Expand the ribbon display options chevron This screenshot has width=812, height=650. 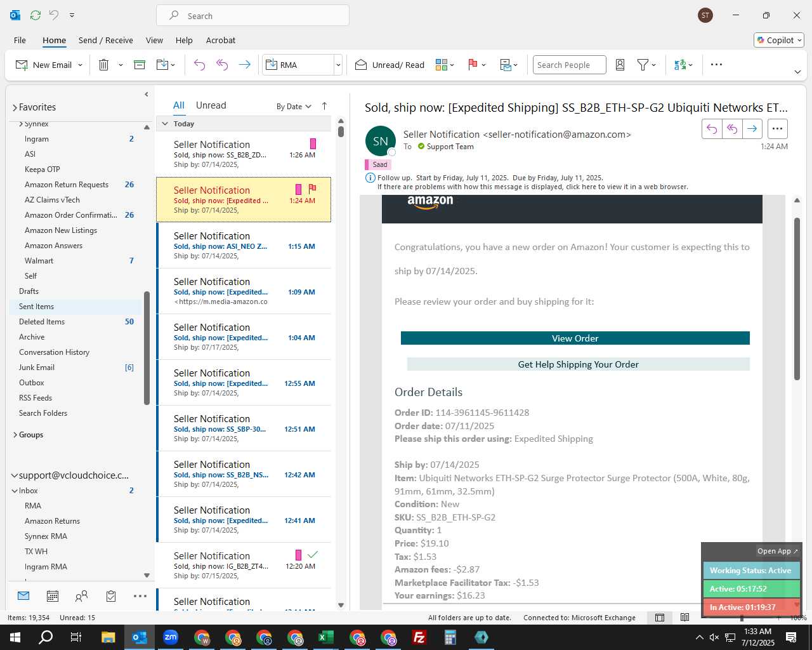coord(797,72)
